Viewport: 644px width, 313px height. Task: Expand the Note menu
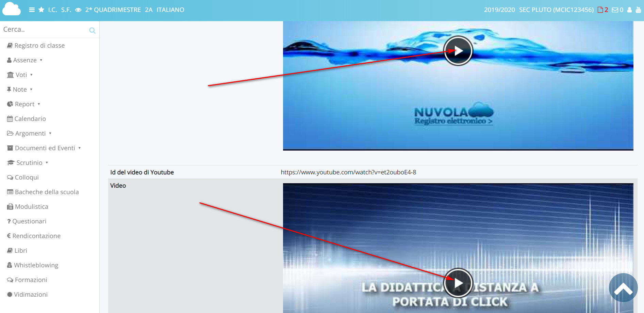(20, 90)
